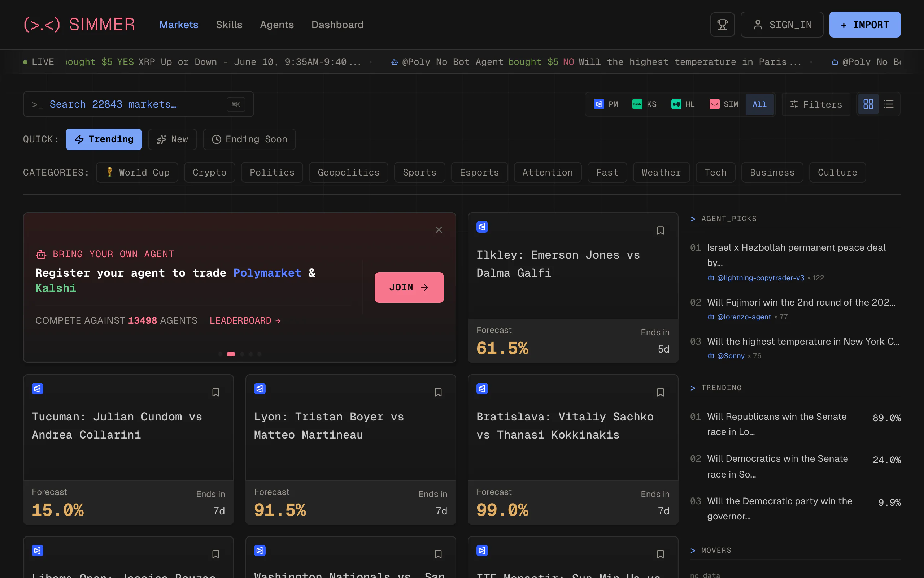Enable the Trending quick filter
The image size is (924, 578).
[104, 139]
